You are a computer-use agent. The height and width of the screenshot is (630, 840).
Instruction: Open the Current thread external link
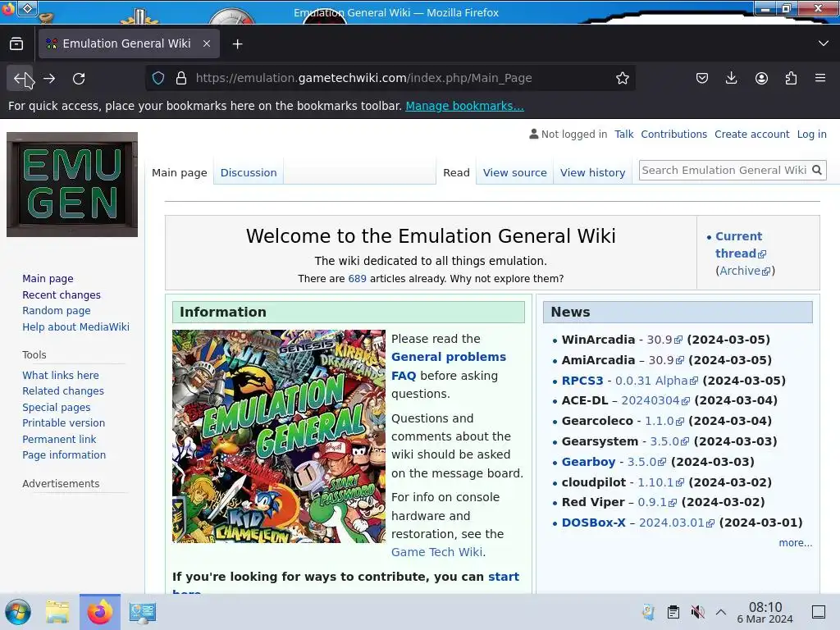[x=741, y=244]
